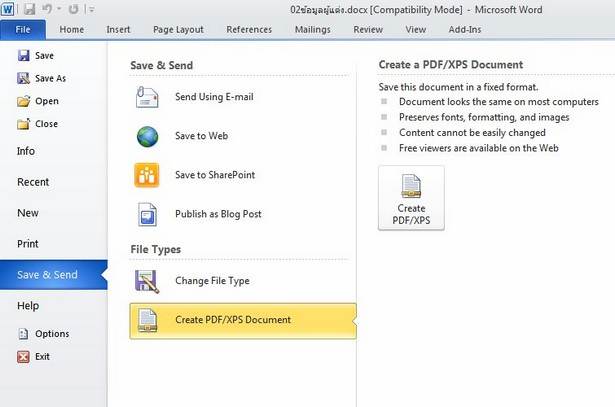Open the Page Layout tab
The width and height of the screenshot is (615, 407).
(178, 30)
